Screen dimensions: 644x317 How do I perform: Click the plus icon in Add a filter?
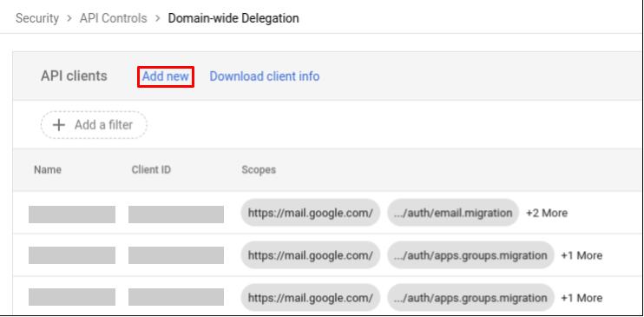coord(59,125)
